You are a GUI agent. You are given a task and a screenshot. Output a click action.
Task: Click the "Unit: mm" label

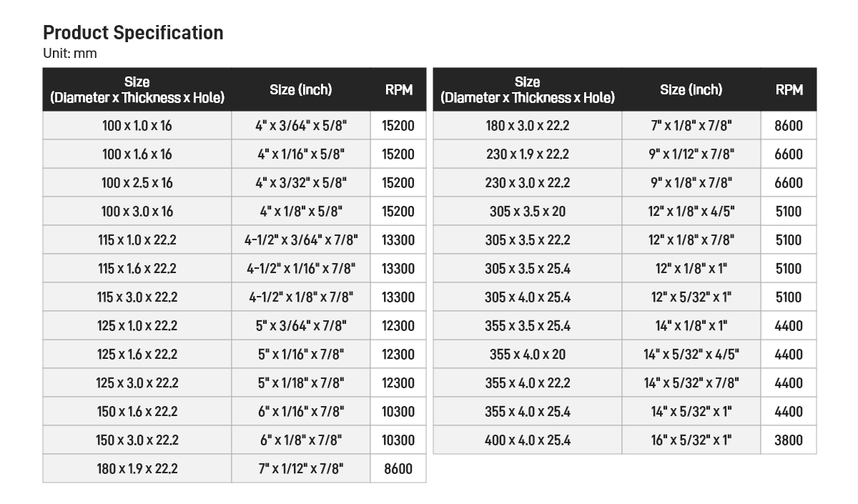(x=69, y=54)
